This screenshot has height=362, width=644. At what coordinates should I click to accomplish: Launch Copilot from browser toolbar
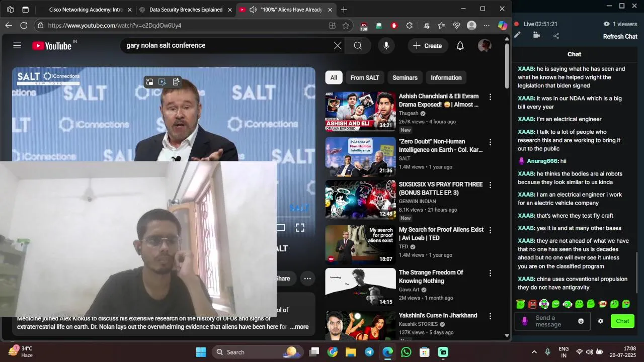(x=502, y=25)
